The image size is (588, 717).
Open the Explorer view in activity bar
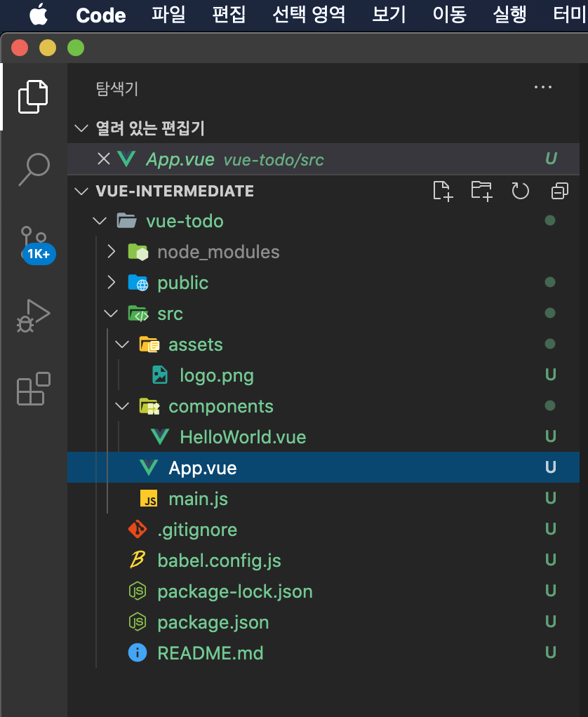[x=33, y=97]
